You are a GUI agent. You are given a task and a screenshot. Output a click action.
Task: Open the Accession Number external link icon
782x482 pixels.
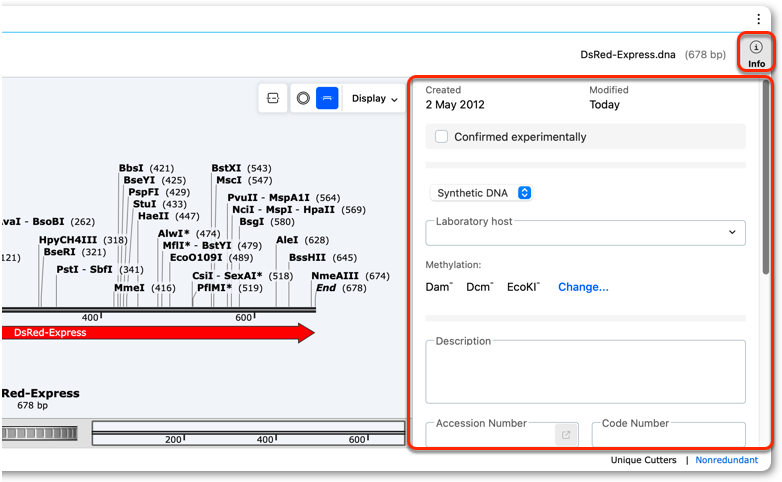566,435
